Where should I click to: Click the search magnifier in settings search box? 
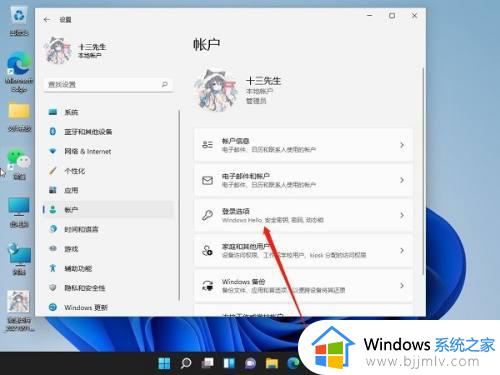[x=165, y=84]
